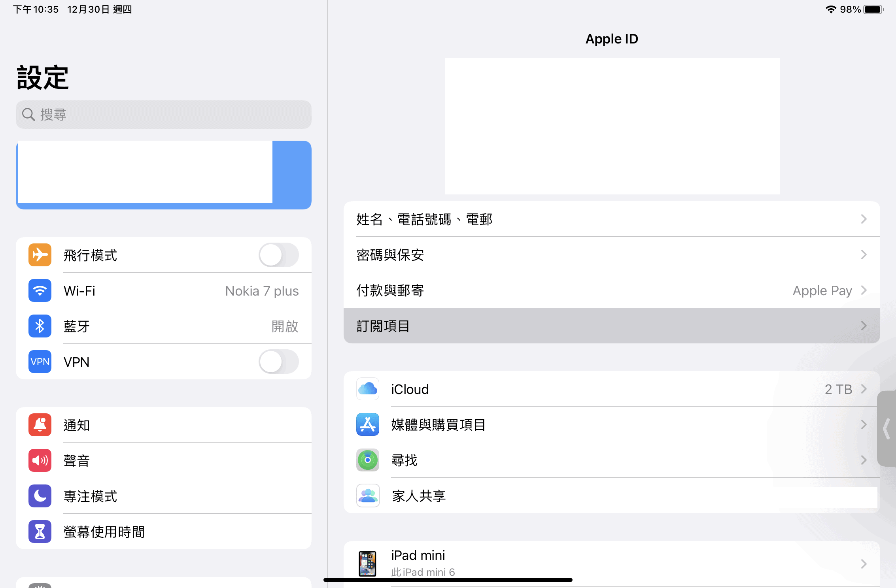
Task: Tap the '設定' heading
Action: coord(43,77)
